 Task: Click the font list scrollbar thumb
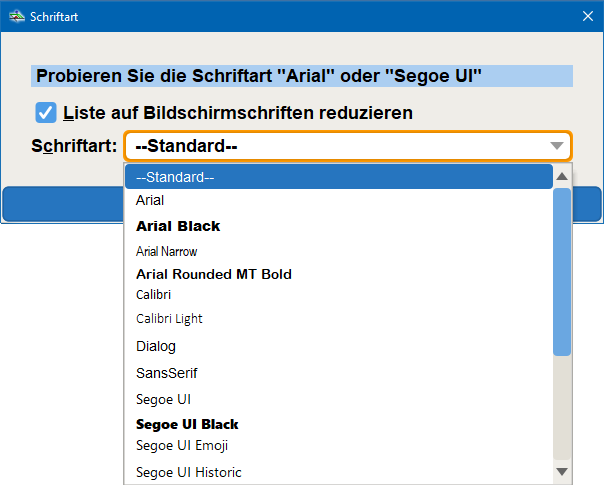point(562,270)
